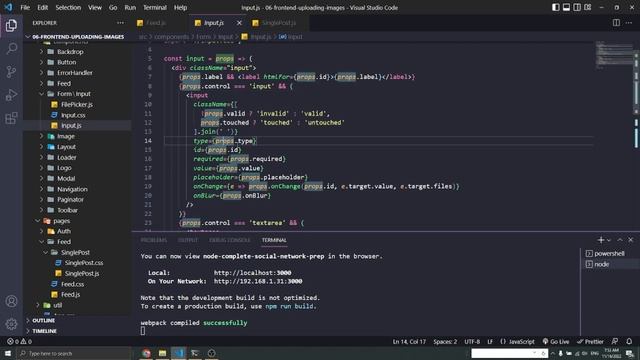
Task: Click the feedback icon in status bar
Action: point(615,342)
